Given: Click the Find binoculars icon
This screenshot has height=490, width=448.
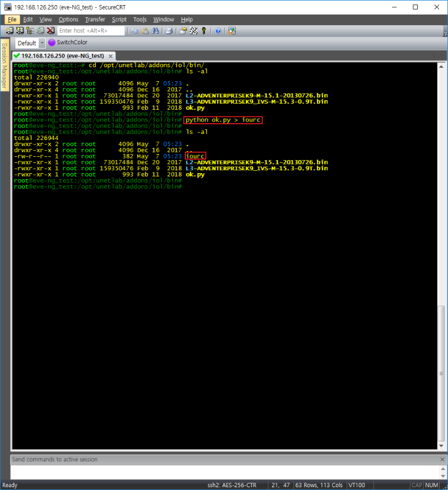Looking at the screenshot, I should (155, 31).
